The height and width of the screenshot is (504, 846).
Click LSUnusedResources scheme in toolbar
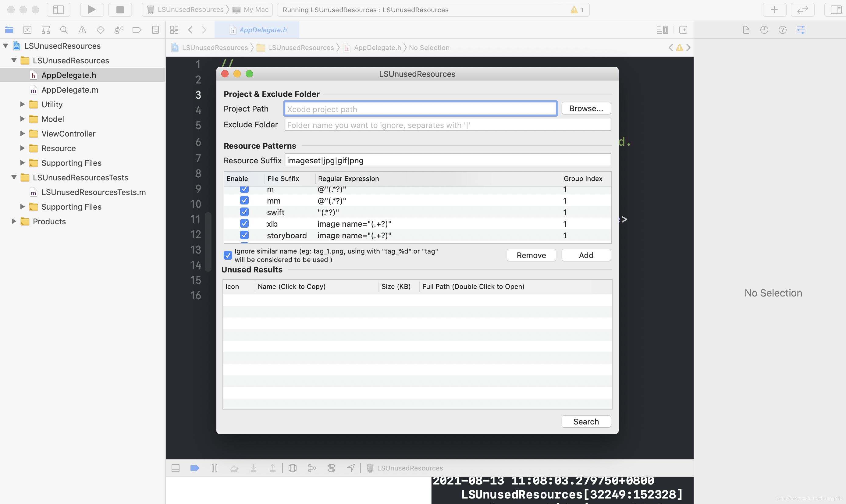pyautogui.click(x=186, y=9)
